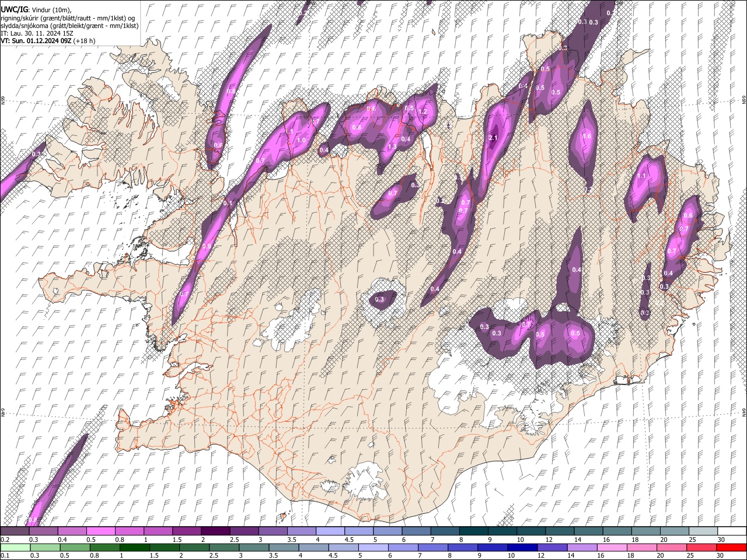
Task: Click the '0.2' label on the top legend row
Action: coord(5,540)
